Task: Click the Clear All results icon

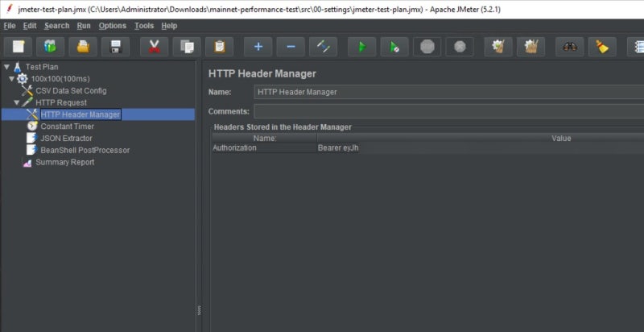Action: (530, 47)
